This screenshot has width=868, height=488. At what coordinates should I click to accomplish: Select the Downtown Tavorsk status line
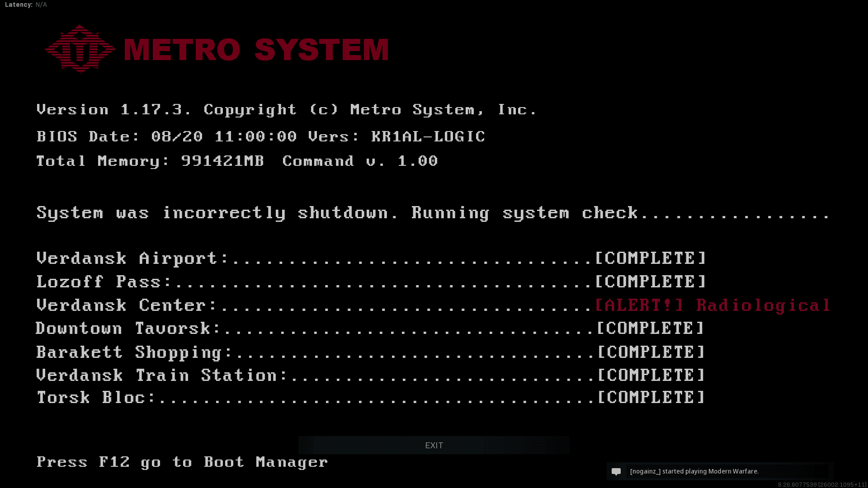370,328
